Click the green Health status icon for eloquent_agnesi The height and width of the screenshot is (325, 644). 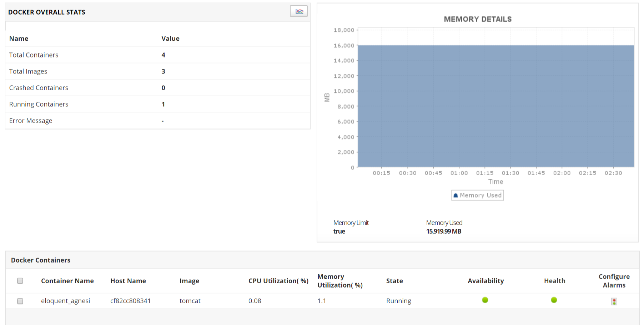pos(554,300)
